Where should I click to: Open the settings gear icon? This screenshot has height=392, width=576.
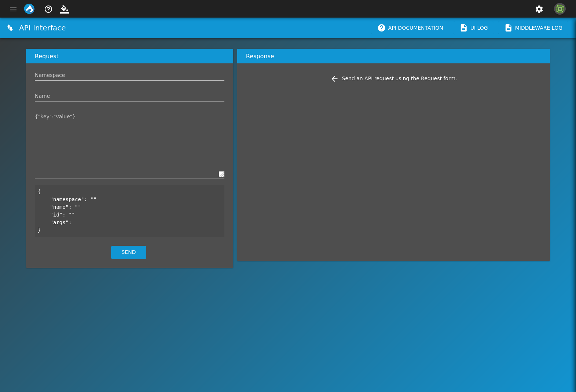coord(539,9)
